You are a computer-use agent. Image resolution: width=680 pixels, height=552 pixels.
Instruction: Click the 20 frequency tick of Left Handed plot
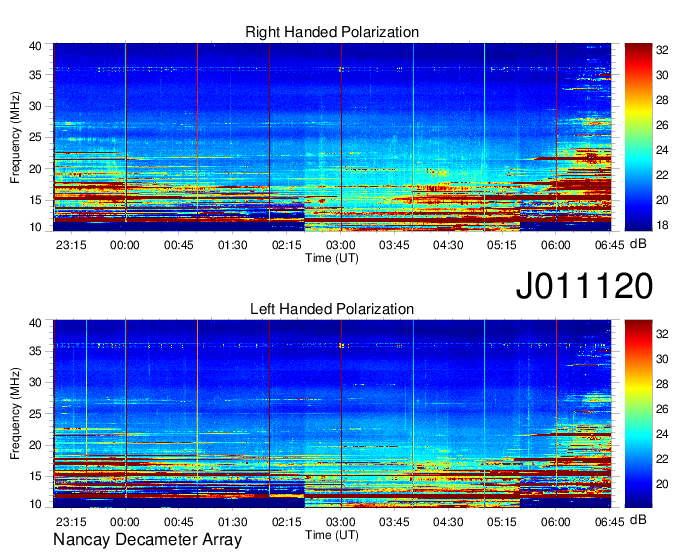(35, 445)
